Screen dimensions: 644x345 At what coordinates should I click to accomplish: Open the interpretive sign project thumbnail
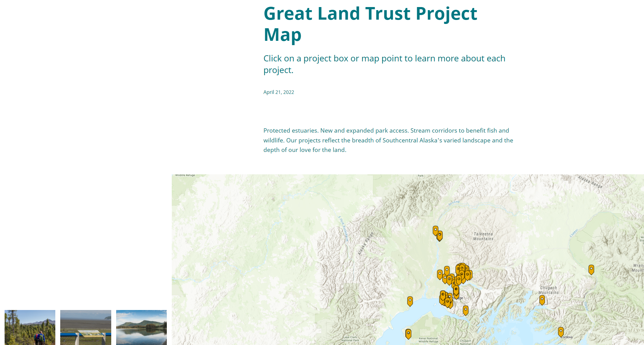tap(86, 327)
